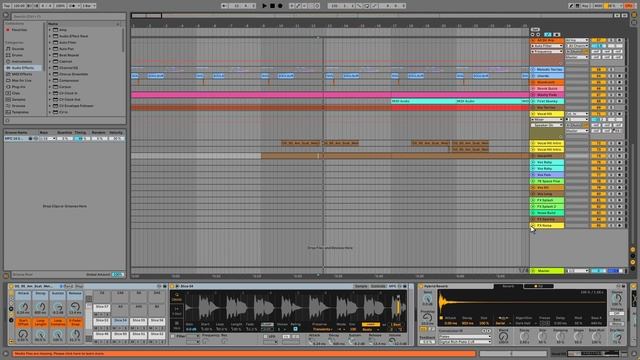Expand the Beat Repeat folder

tap(50, 55)
